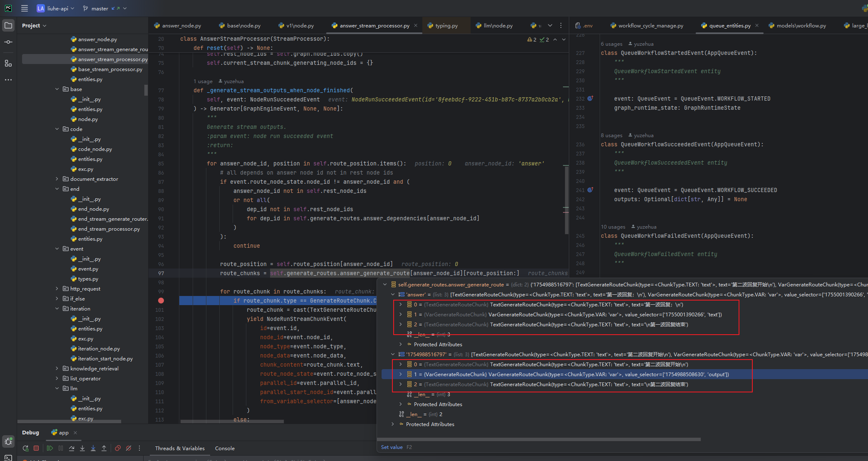Toggle Mute Breakpoints
The height and width of the screenshot is (461, 868).
(129, 448)
